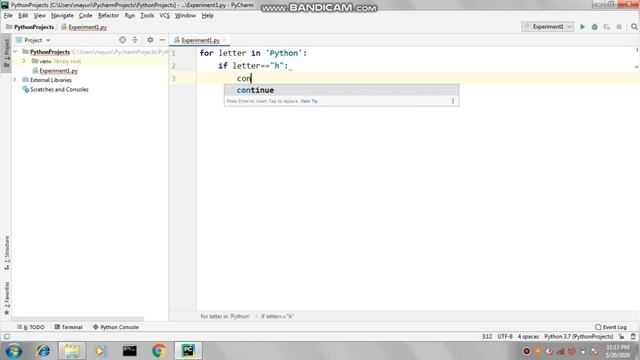This screenshot has width=640, height=360.
Task: Click the taskbar clock
Action: tap(618, 351)
